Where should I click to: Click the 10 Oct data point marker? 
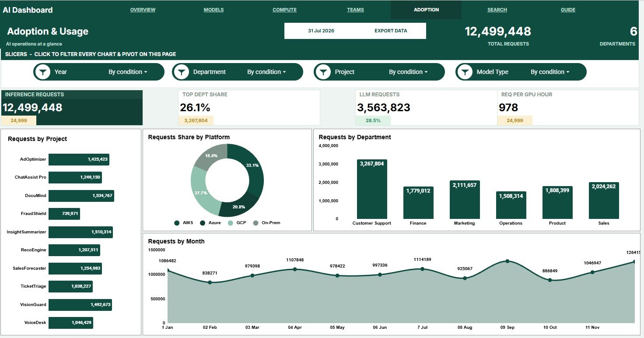click(550, 280)
